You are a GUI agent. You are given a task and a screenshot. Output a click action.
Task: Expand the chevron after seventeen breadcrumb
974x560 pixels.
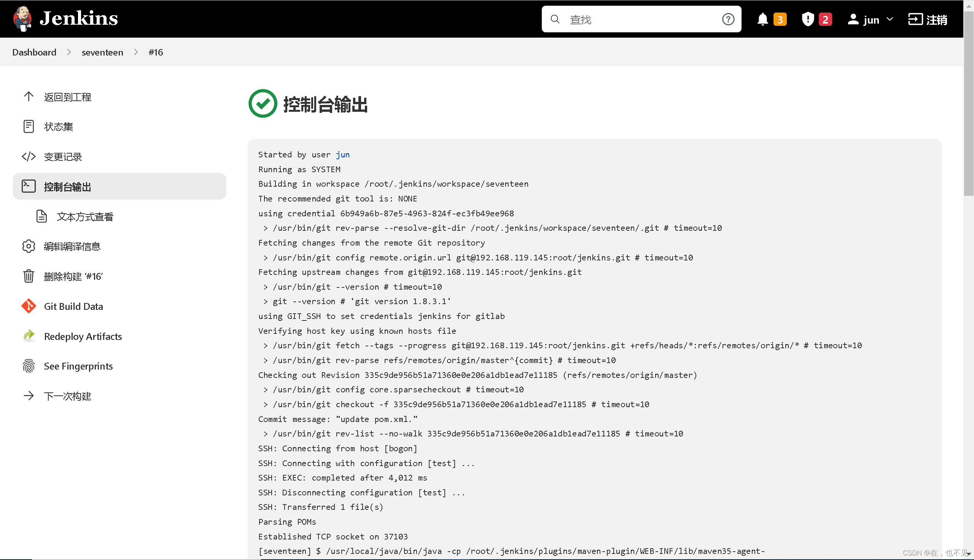point(136,52)
